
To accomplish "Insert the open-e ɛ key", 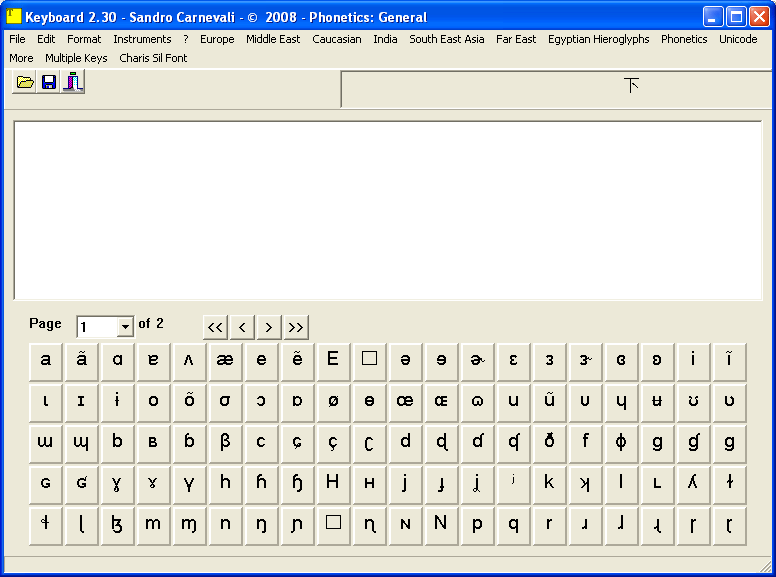I will (x=513, y=362).
